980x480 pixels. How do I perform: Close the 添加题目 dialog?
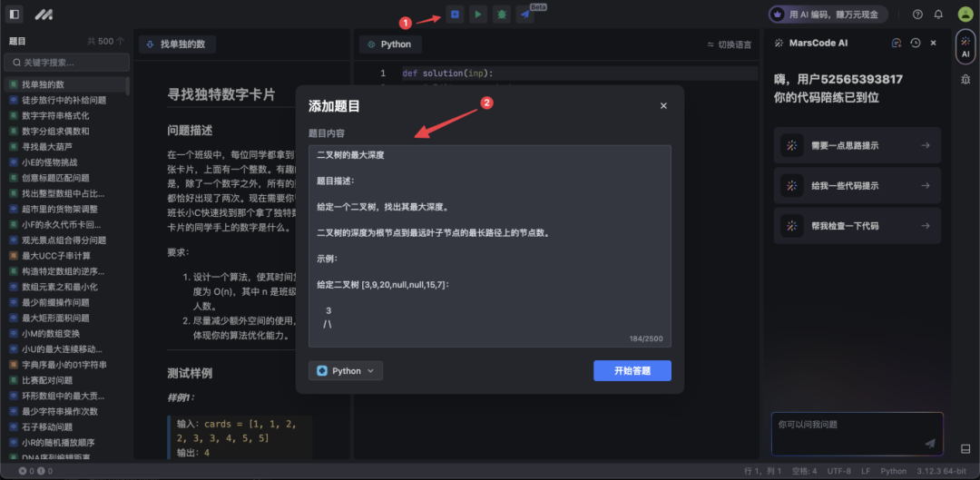tap(663, 105)
